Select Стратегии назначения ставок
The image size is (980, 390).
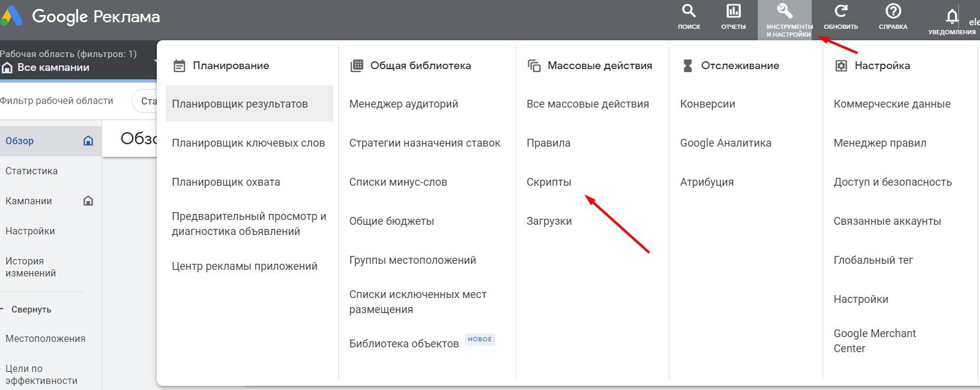(425, 143)
